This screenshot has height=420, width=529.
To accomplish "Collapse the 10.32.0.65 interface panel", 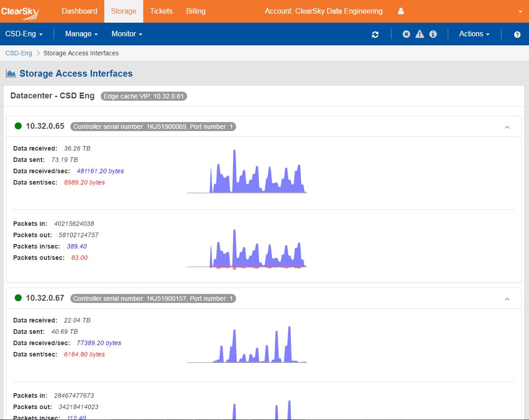I will (507, 127).
